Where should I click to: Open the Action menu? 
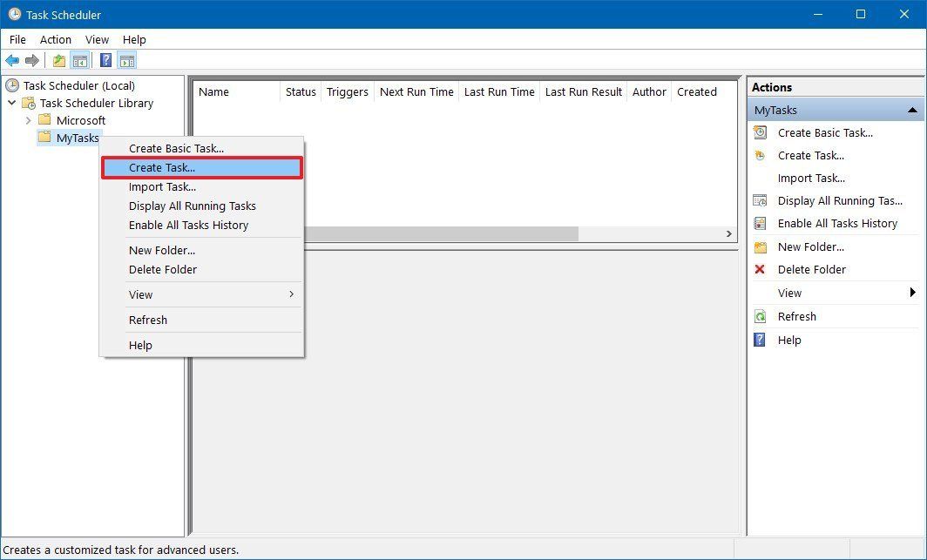tap(55, 39)
